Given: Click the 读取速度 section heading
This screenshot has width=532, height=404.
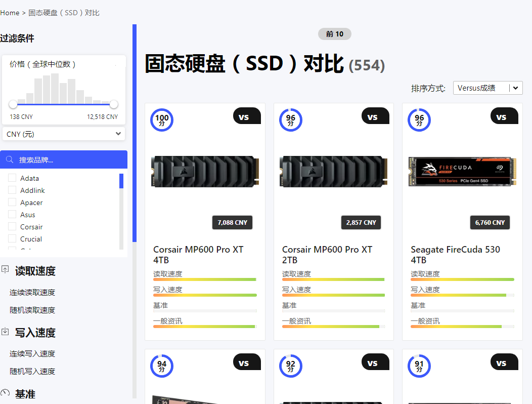Looking at the screenshot, I should (35, 271).
